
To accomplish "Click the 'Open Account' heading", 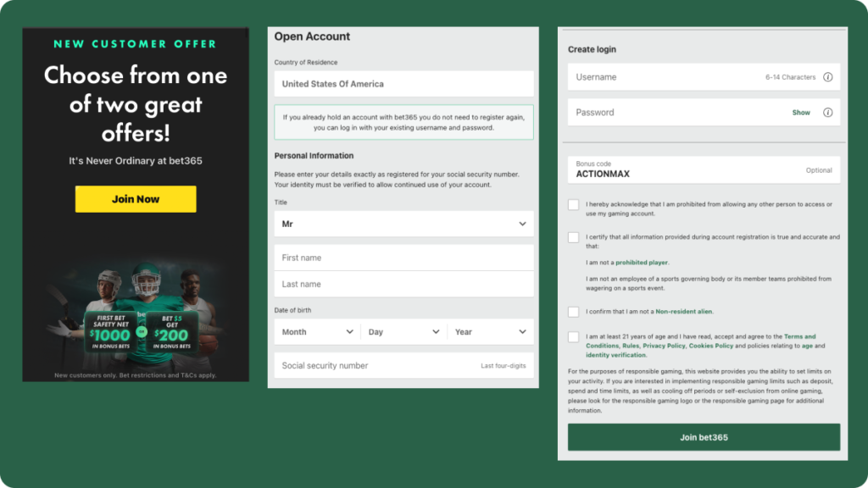I will tap(312, 36).
